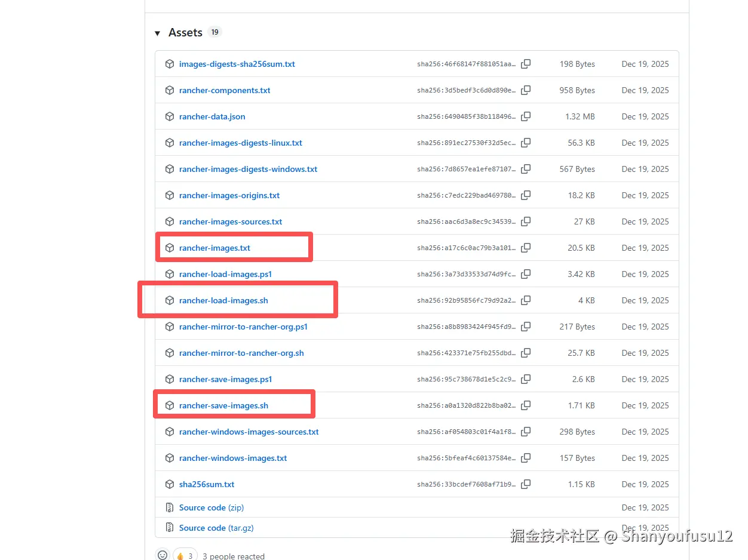This screenshot has height=560, width=748.
Task: Copy sha256 of rancher-mirror-to-rancher-org.sh
Action: 526,353
